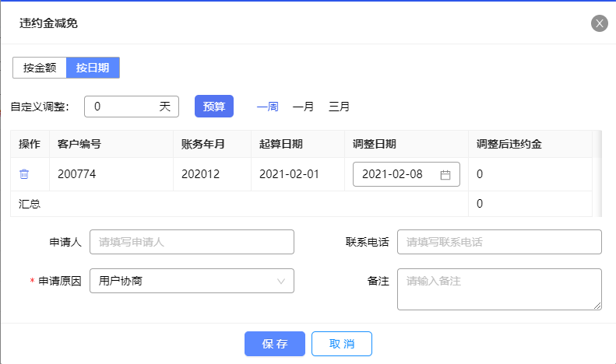Click the 取消 button
Viewport: 616px width, 364px height.
pos(342,344)
